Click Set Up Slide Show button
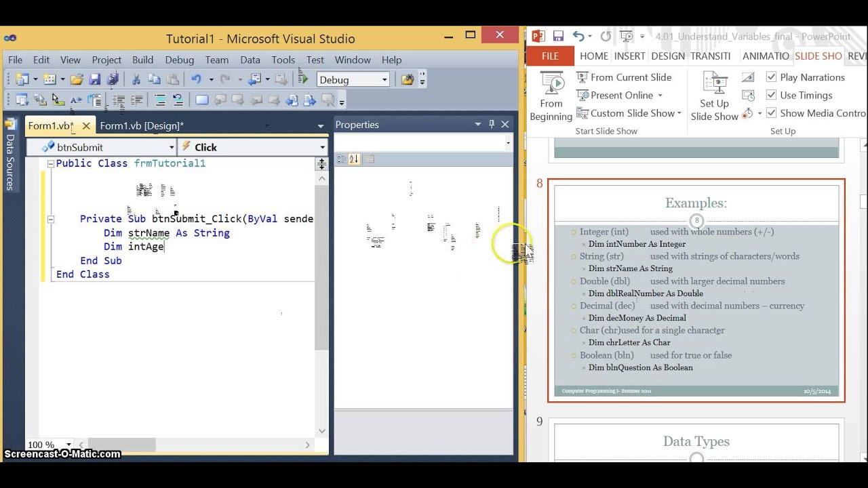 tap(715, 97)
